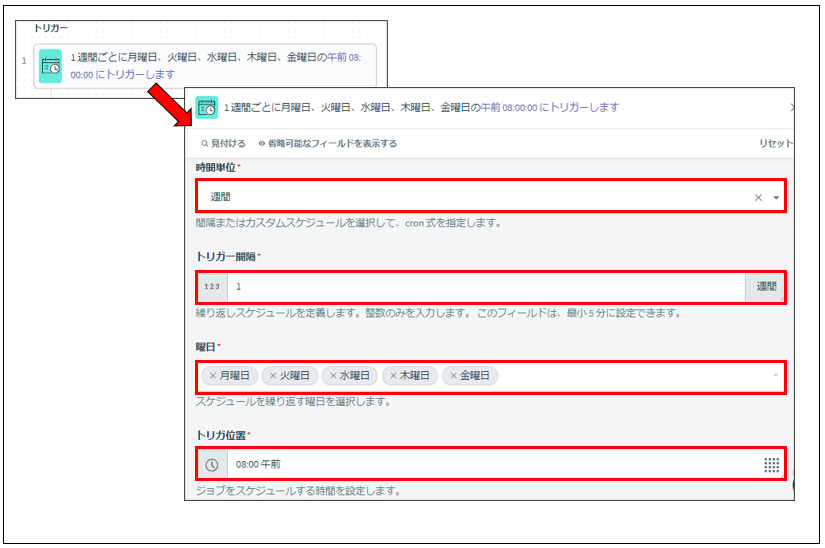Image resolution: width=825 pixels, height=548 pixels.
Task: Click the calendar-clock icon in the panel header
Action: pos(207,107)
